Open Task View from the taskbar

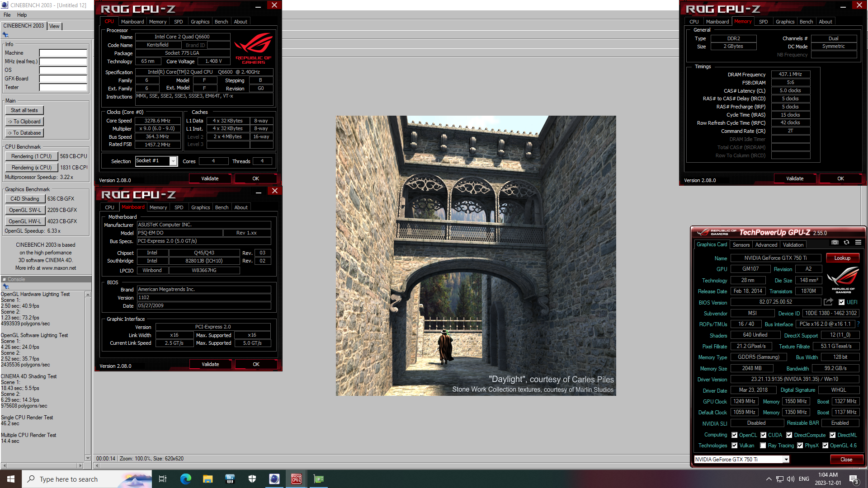163,479
